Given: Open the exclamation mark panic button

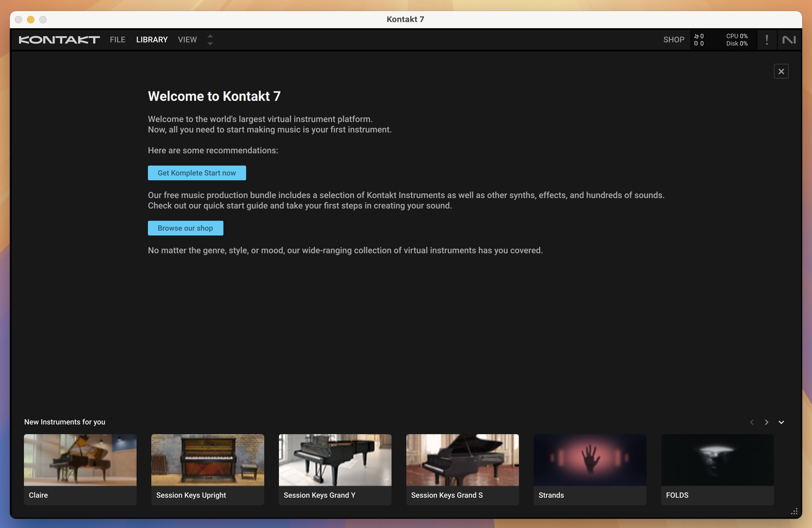Looking at the screenshot, I should pos(767,40).
